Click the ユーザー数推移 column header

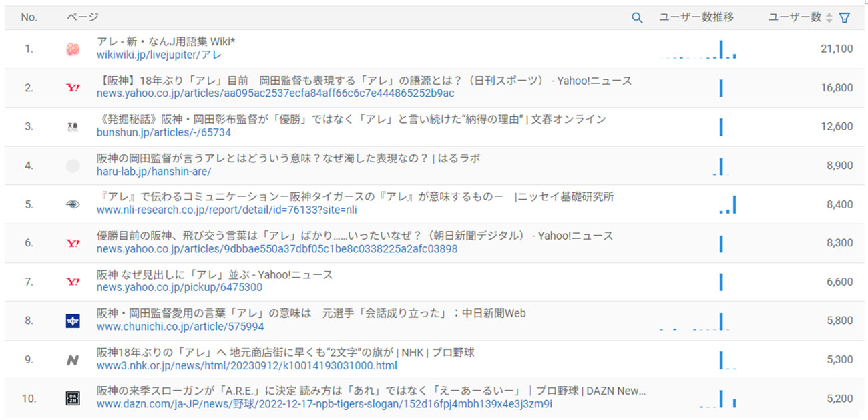(x=696, y=18)
